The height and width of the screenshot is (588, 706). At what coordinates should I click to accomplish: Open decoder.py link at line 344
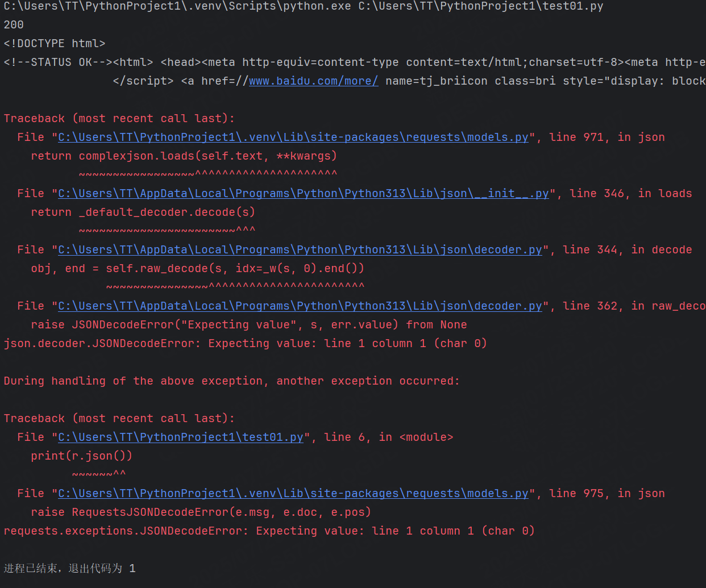300,249
